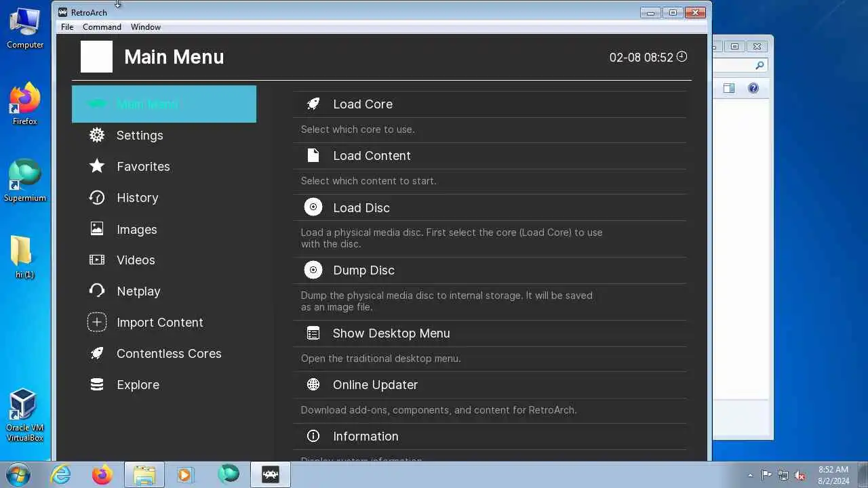The image size is (868, 488).
Task: Click the muted volume tray icon
Action: coord(800,475)
